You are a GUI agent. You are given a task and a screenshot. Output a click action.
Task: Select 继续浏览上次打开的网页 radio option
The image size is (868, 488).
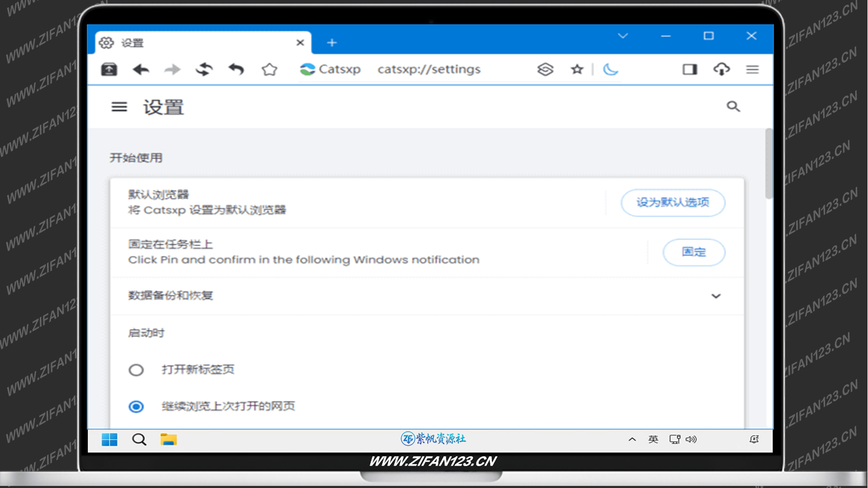pyautogui.click(x=136, y=406)
